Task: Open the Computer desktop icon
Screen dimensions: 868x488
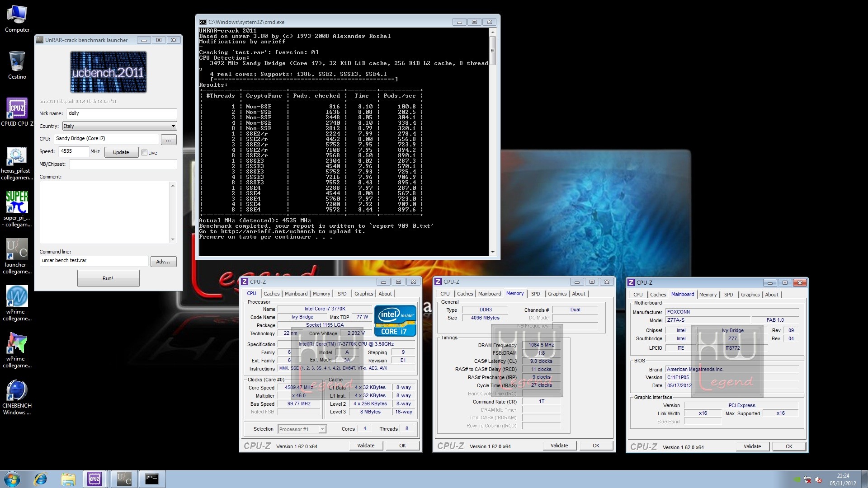Action: point(17,19)
